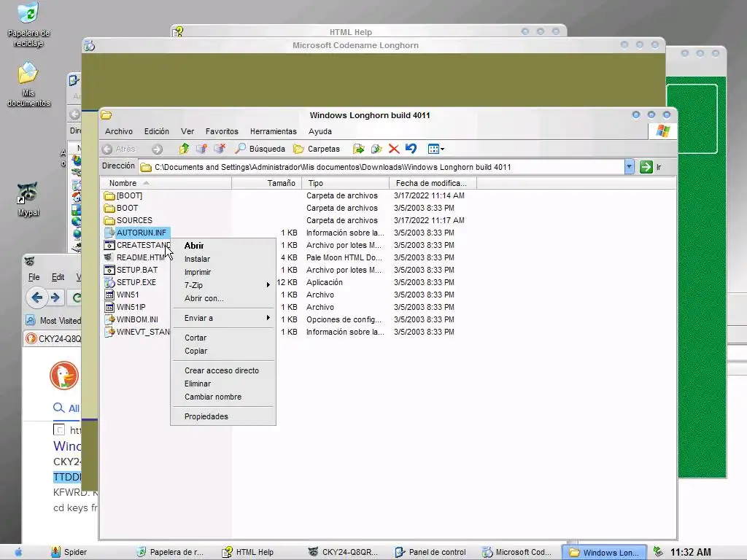
Task: Select the SETUP.BAT file icon
Action: [109, 270]
